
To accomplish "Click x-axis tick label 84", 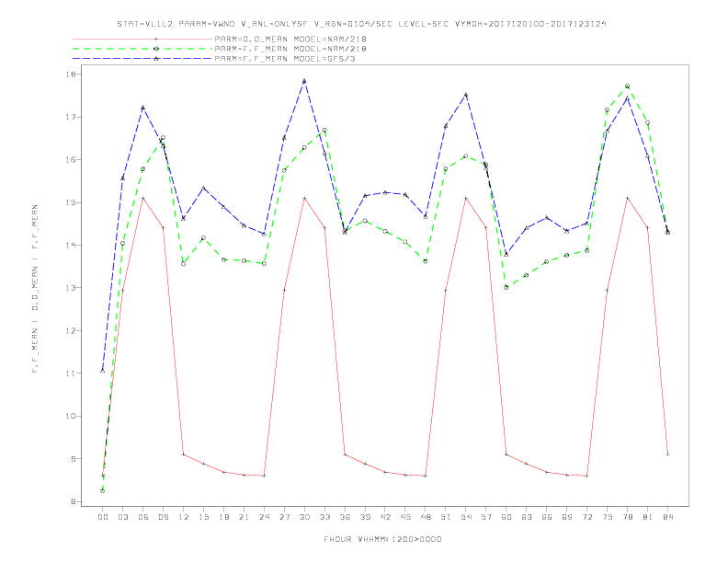I will pos(667,517).
